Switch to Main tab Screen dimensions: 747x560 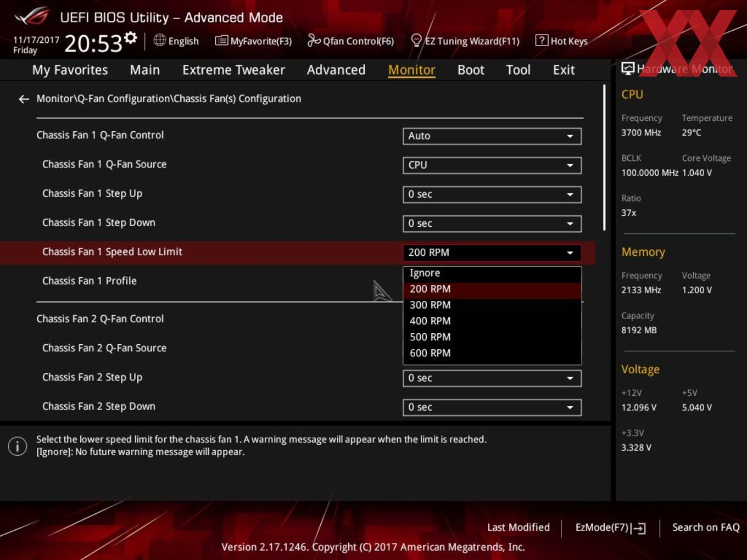[x=145, y=70]
